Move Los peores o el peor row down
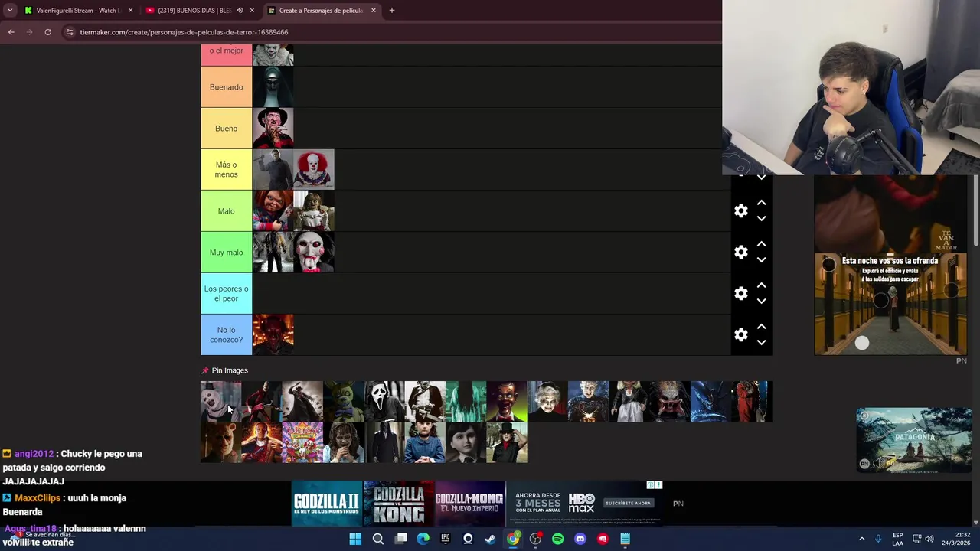The image size is (980, 551). 761,302
